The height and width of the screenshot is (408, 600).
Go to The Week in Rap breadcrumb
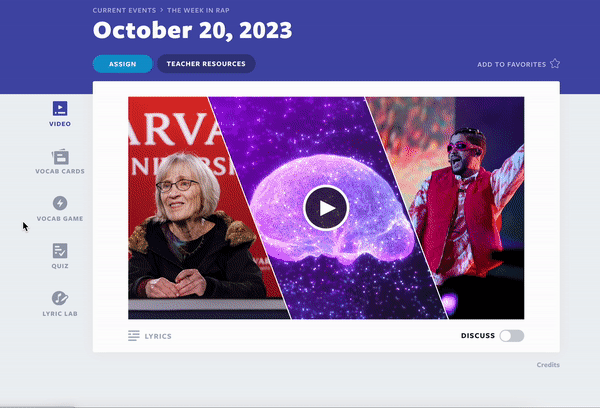point(198,10)
